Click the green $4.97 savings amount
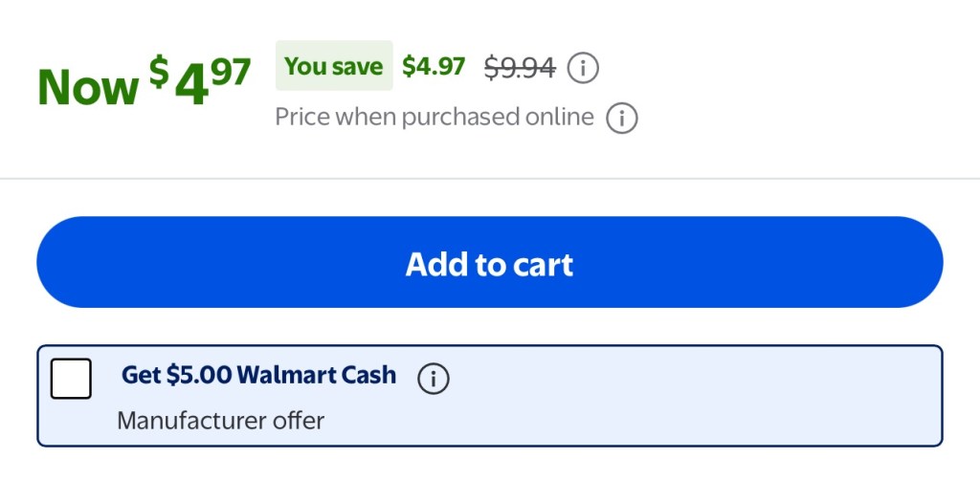This screenshot has width=980, height=480. (x=434, y=66)
